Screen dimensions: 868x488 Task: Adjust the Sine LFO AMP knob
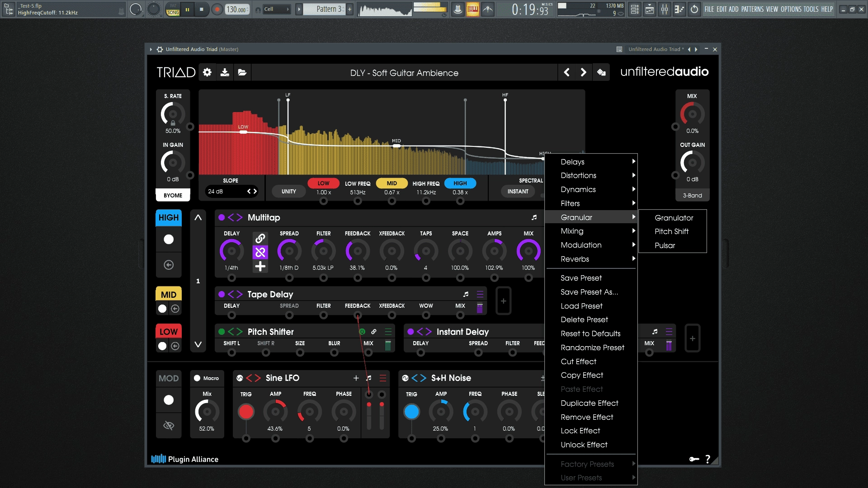pos(275,411)
